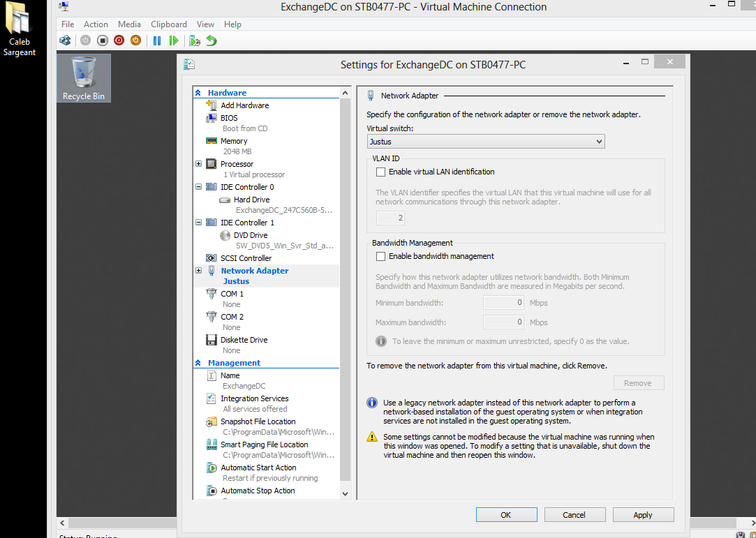Click the Apply button
The height and width of the screenshot is (538, 756).
tap(643, 515)
